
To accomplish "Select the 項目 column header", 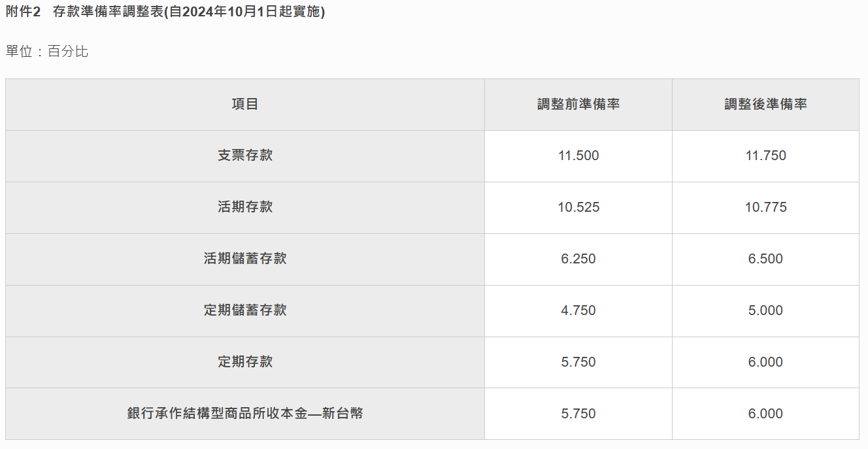I will point(245,105).
